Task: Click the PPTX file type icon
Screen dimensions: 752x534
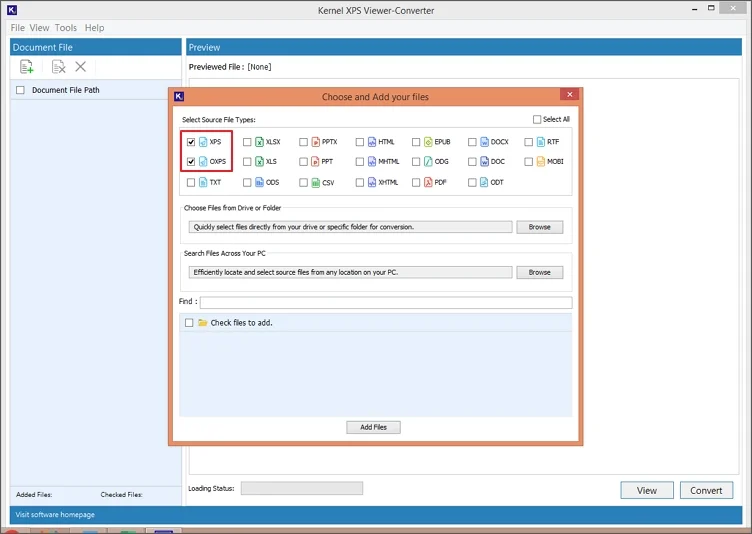Action: coord(316,142)
